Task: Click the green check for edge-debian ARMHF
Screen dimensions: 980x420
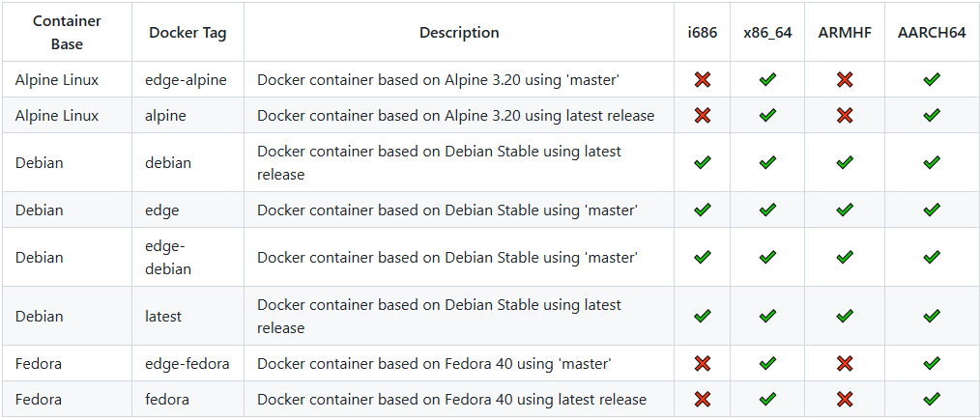Action: point(845,258)
